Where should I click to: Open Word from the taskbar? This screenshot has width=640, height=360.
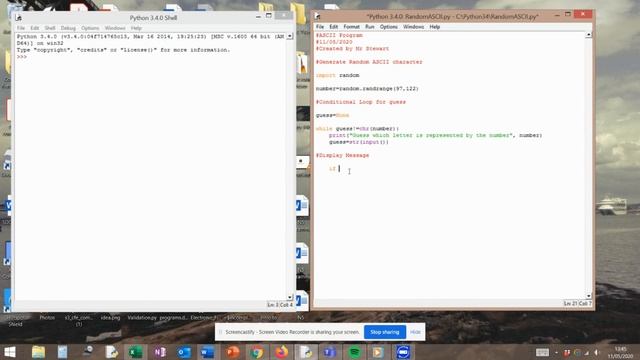(x=208, y=352)
